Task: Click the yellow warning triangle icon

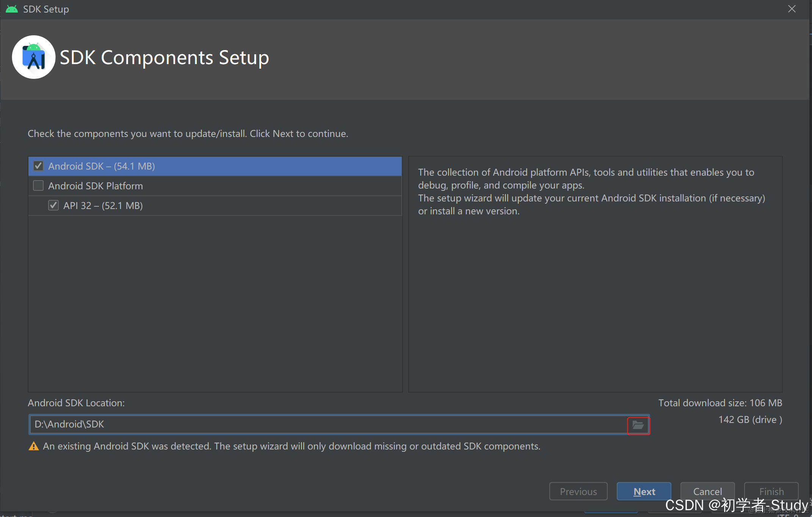Action: 34,446
